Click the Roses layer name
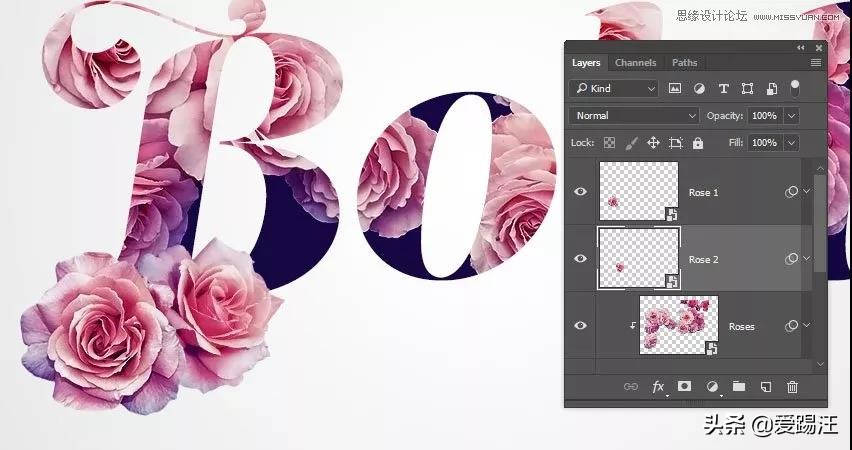 coord(742,327)
